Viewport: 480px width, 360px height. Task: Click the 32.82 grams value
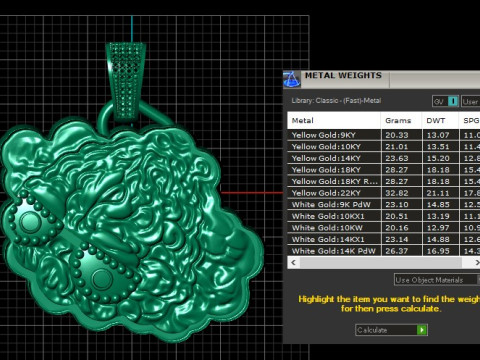coord(397,193)
